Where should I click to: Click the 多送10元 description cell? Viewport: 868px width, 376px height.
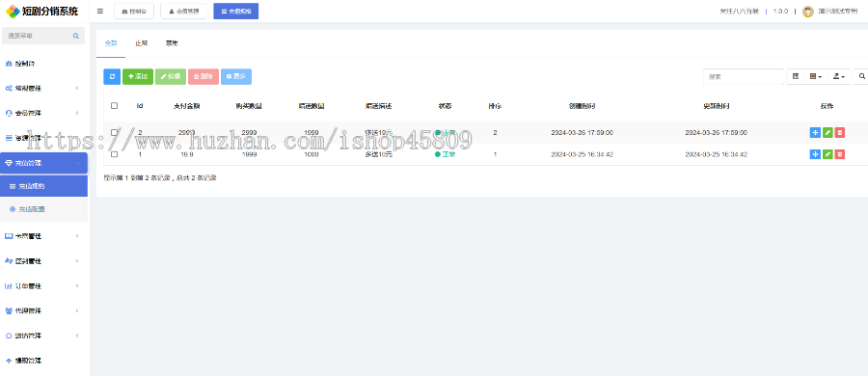pyautogui.click(x=379, y=154)
